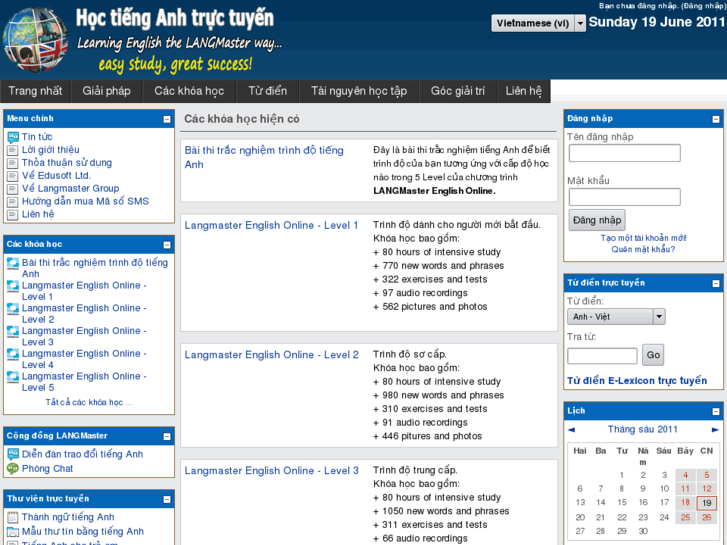Open Từ điển E-Lexicon trực tuyến link
Viewport: 727px width, 545px height.
click(637, 381)
